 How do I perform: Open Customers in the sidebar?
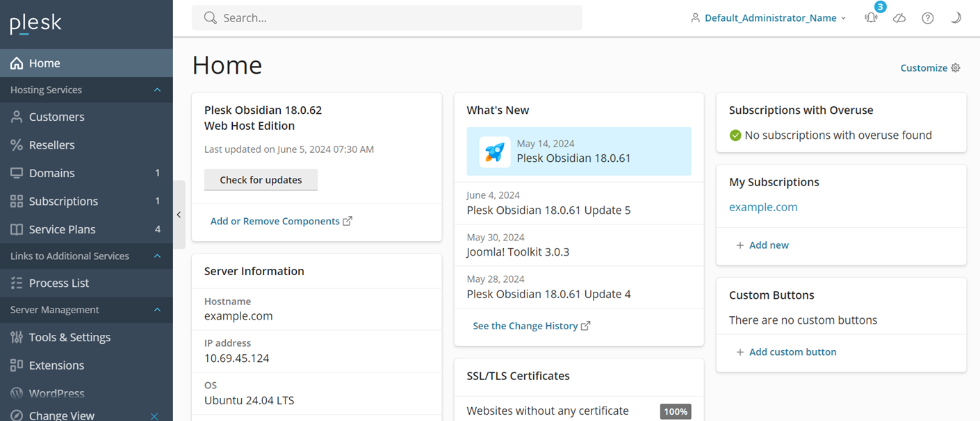click(56, 117)
